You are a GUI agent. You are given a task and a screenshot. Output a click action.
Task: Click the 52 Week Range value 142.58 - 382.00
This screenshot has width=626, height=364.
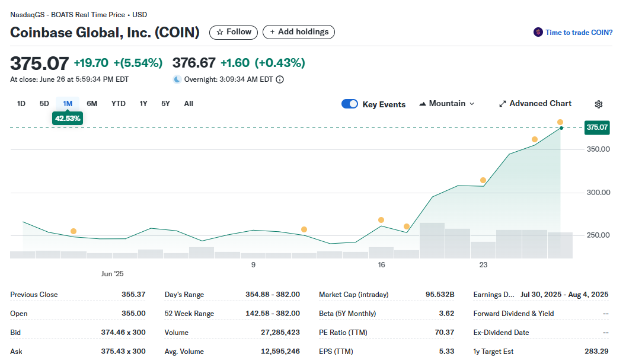(x=273, y=314)
